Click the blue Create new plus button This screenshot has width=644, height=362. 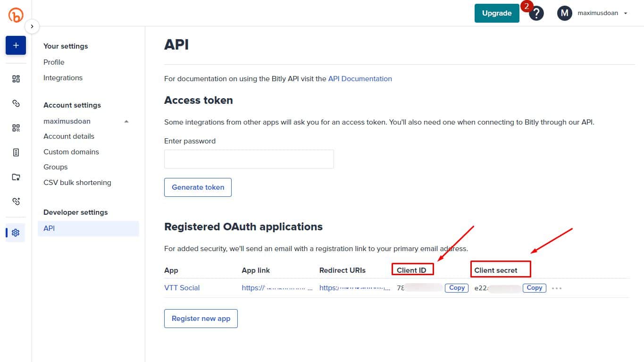pyautogui.click(x=16, y=45)
